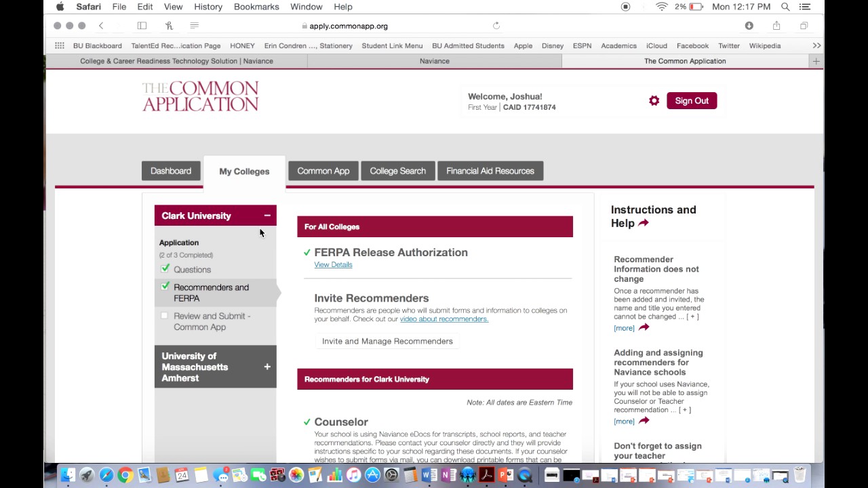The height and width of the screenshot is (488, 868).
Task: Click the Recommenders and FERPA checkbox
Action: pos(165,287)
